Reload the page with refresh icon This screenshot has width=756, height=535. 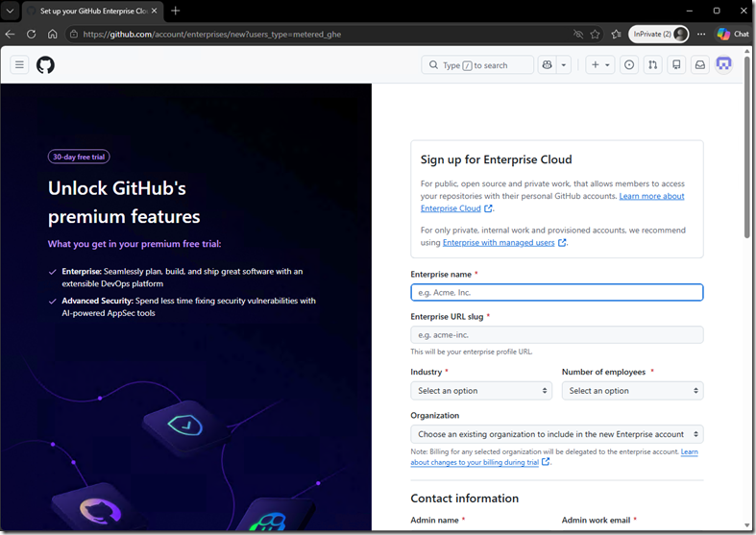click(x=32, y=35)
